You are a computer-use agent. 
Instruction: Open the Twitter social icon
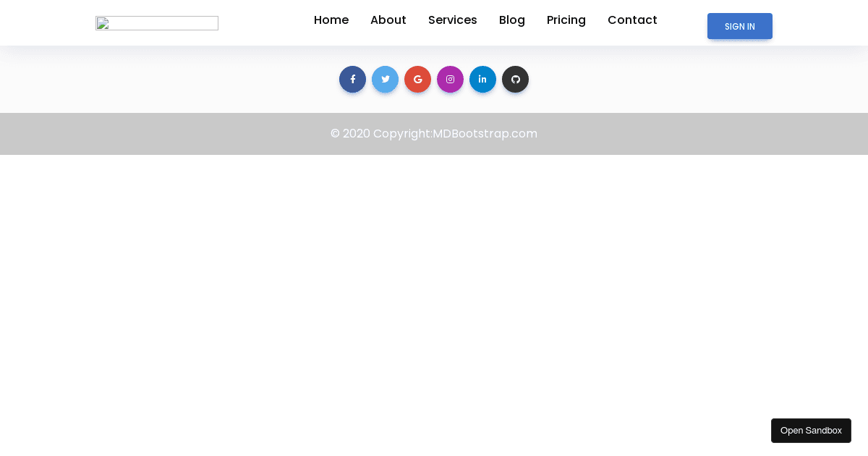(x=385, y=80)
